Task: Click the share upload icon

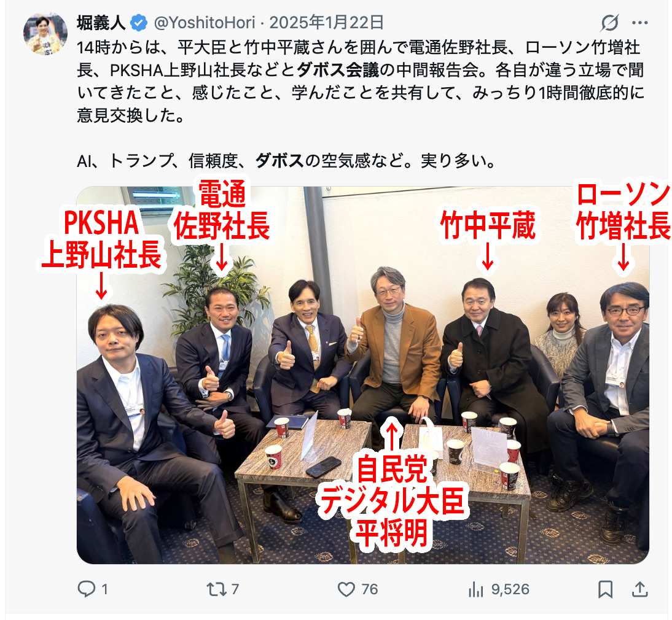Action: 640,589
